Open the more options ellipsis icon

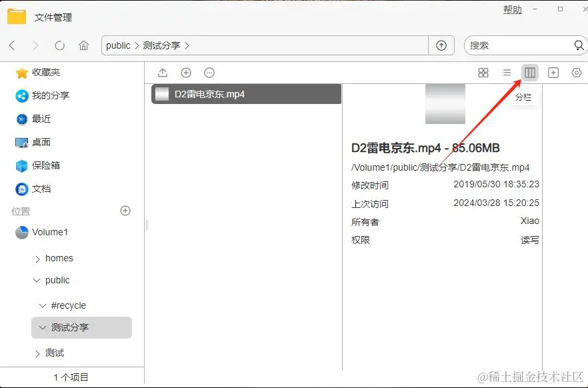coord(209,73)
